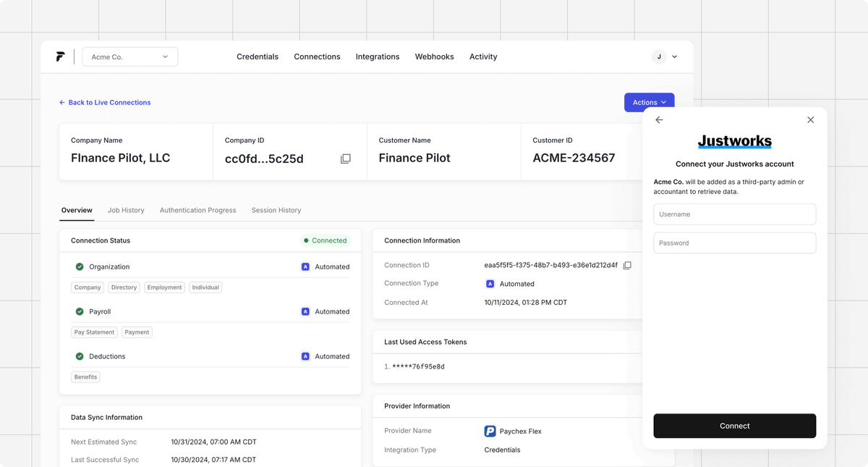Open the Authentication Progress tab
The width and height of the screenshot is (868, 467).
[x=198, y=210]
